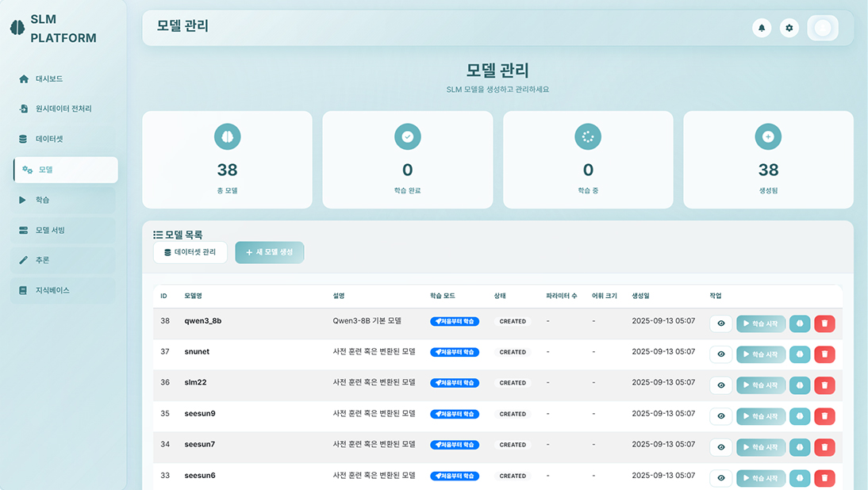Click the profile avatar at top right
The width and height of the screenshot is (868, 490).
823,28
